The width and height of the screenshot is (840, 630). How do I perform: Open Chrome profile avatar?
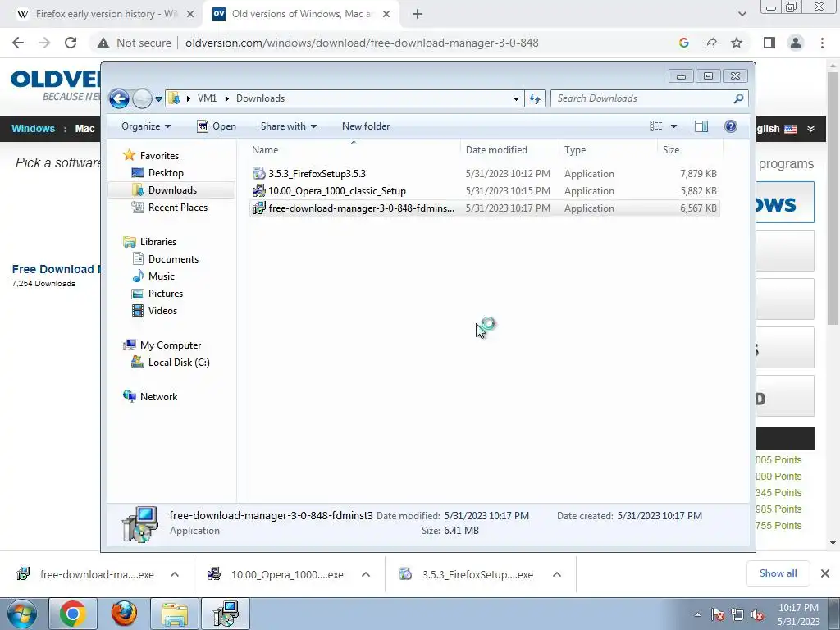(x=796, y=43)
